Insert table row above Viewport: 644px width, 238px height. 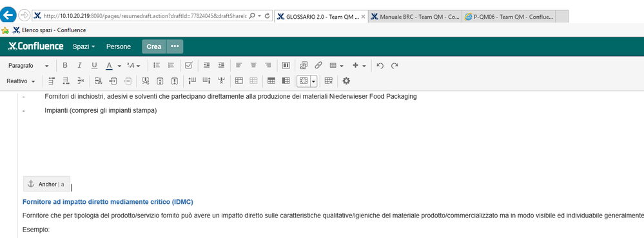[x=52, y=81]
